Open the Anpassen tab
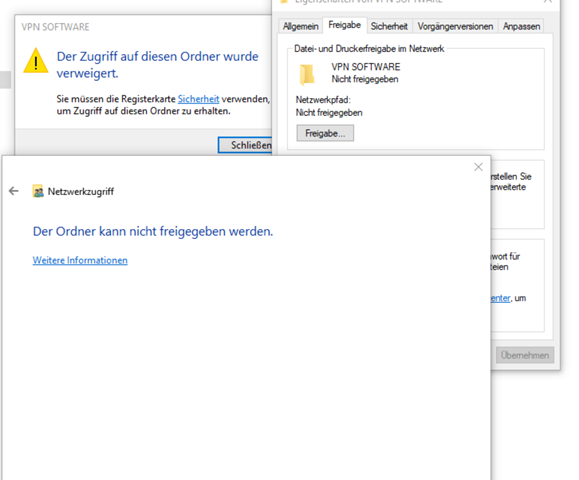The height and width of the screenshot is (480, 579). 521,26
